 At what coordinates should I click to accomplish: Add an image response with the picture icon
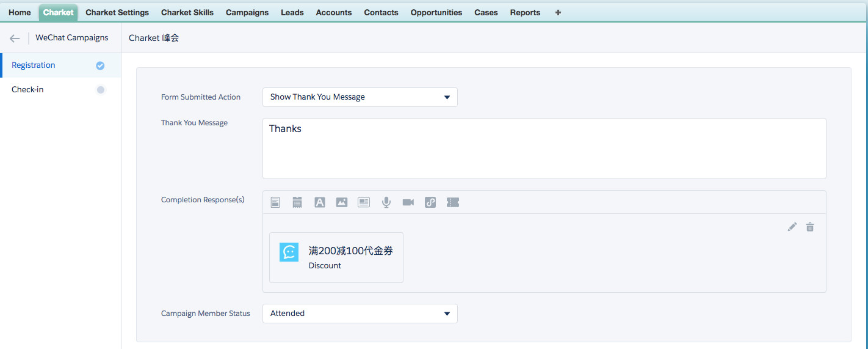[342, 202]
